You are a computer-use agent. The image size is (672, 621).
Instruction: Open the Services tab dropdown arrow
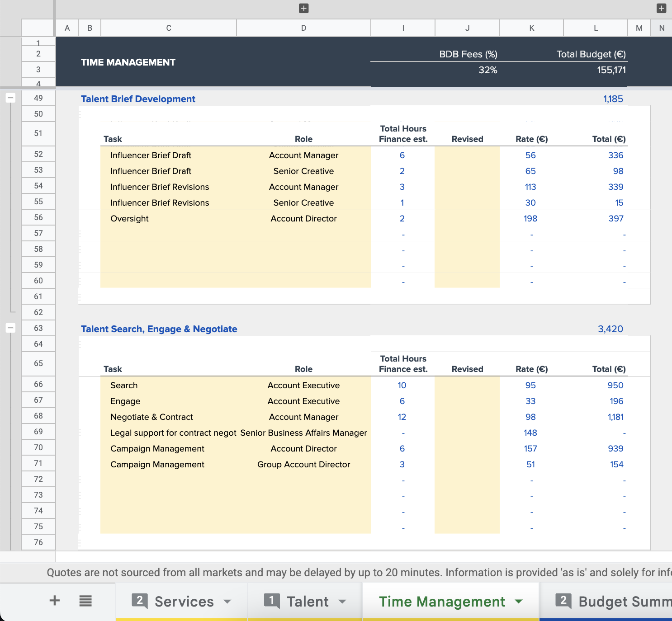point(227,602)
